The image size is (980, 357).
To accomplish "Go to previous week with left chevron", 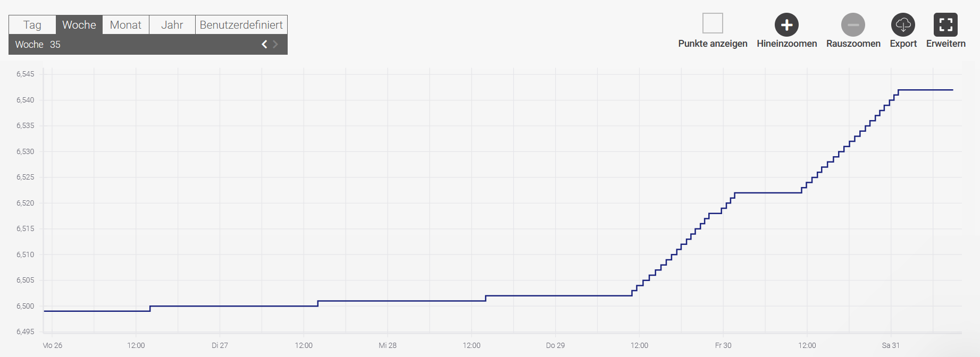I will pyautogui.click(x=264, y=45).
